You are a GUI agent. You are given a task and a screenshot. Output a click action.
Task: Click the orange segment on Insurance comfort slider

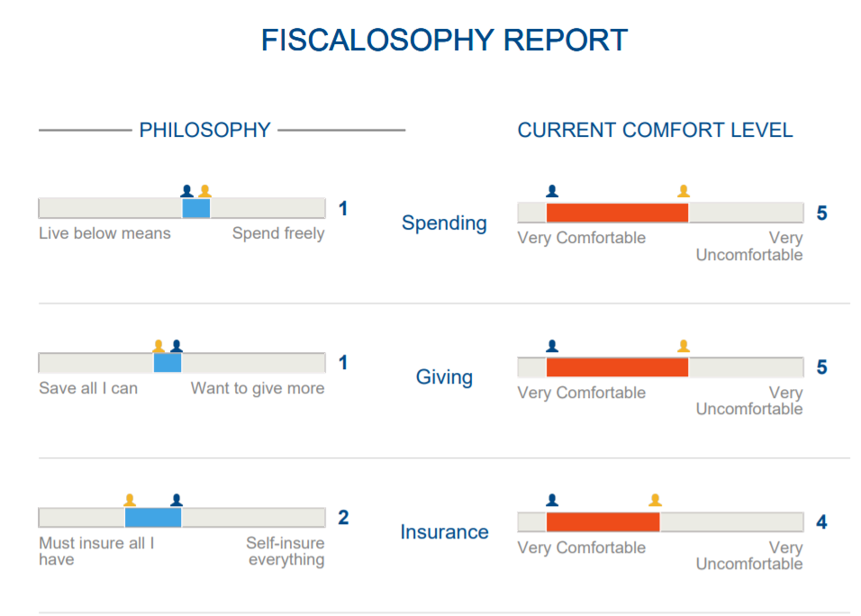(x=603, y=522)
